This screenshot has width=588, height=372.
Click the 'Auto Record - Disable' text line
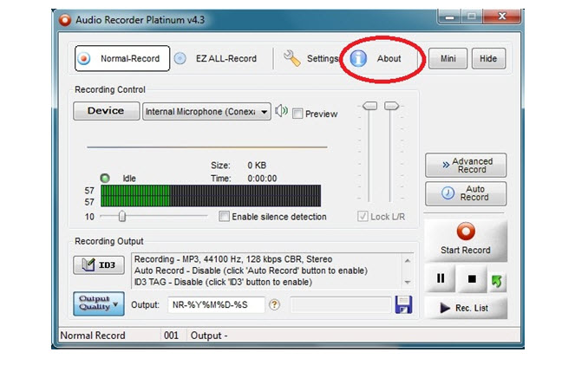(251, 271)
